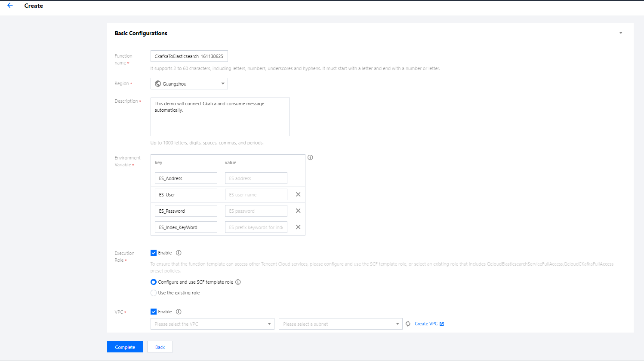Open the Region dropdown showing Guangzhou
This screenshot has height=361, width=644.
click(189, 84)
